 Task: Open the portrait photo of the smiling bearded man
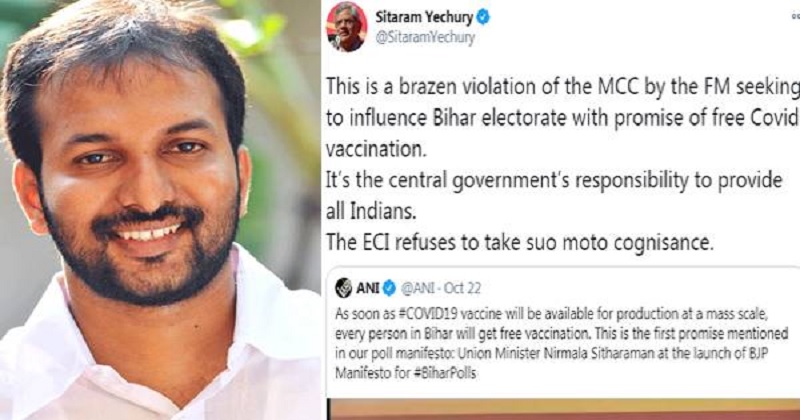click(160, 210)
